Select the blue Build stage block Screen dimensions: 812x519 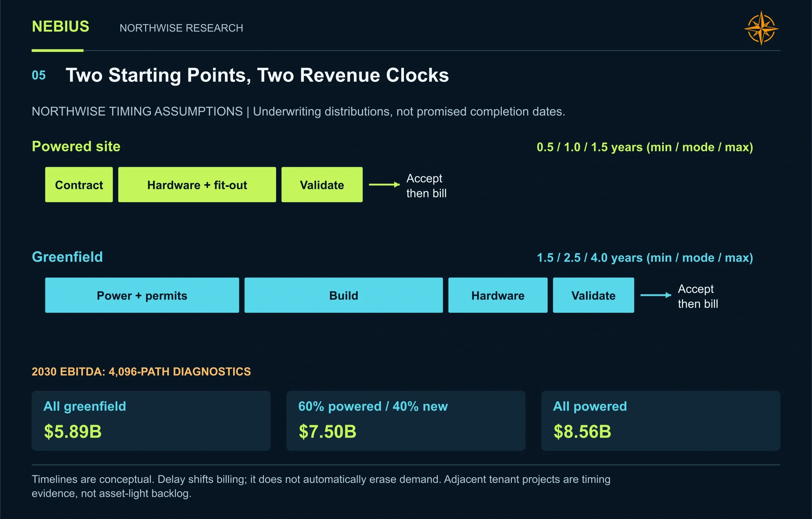click(343, 295)
